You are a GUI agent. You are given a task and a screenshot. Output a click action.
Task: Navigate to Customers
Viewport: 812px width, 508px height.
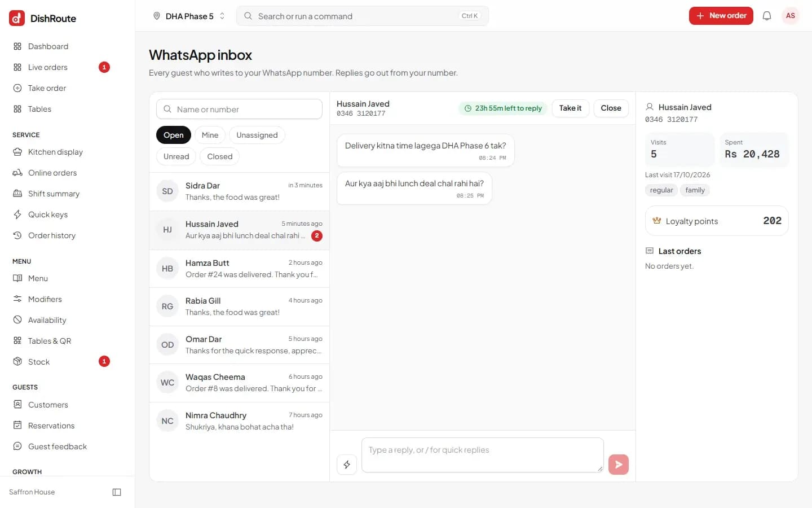(x=61, y=405)
